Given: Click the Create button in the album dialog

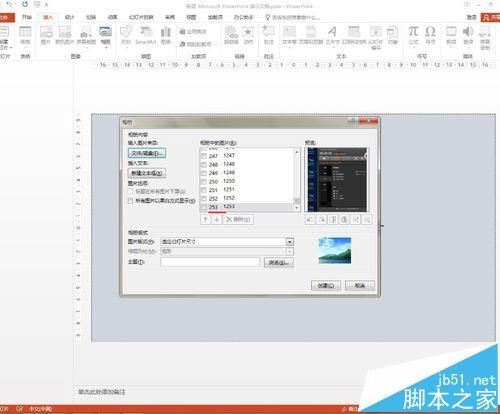Looking at the screenshot, I should (326, 286).
